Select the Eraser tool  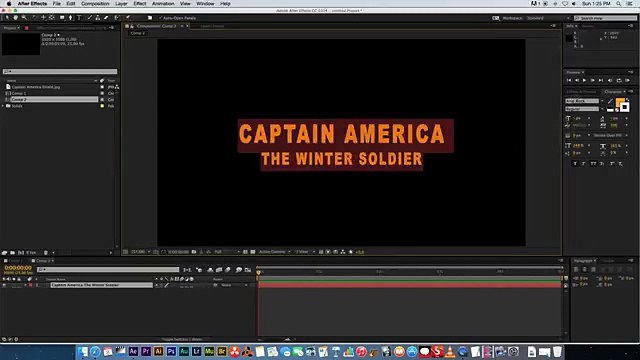point(107,18)
